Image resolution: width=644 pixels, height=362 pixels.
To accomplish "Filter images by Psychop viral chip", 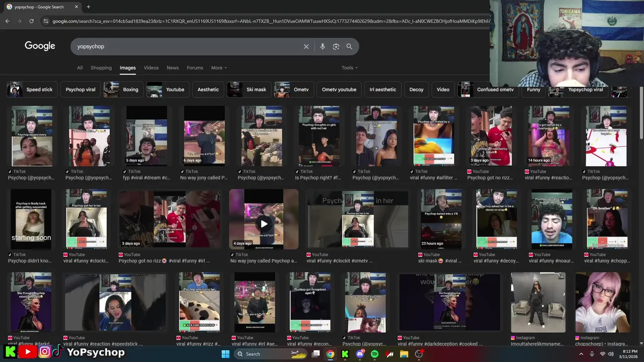I will click(80, 89).
